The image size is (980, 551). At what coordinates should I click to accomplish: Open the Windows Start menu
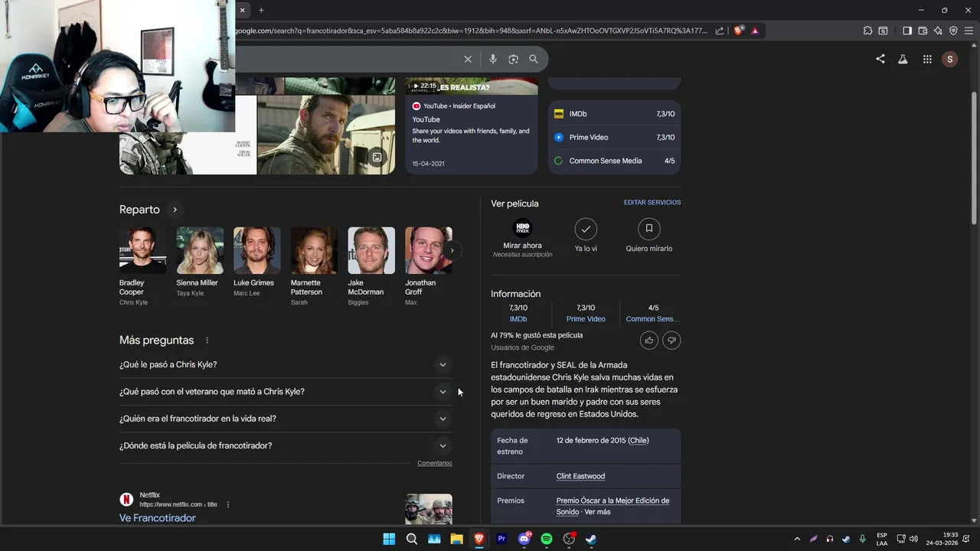[389, 539]
